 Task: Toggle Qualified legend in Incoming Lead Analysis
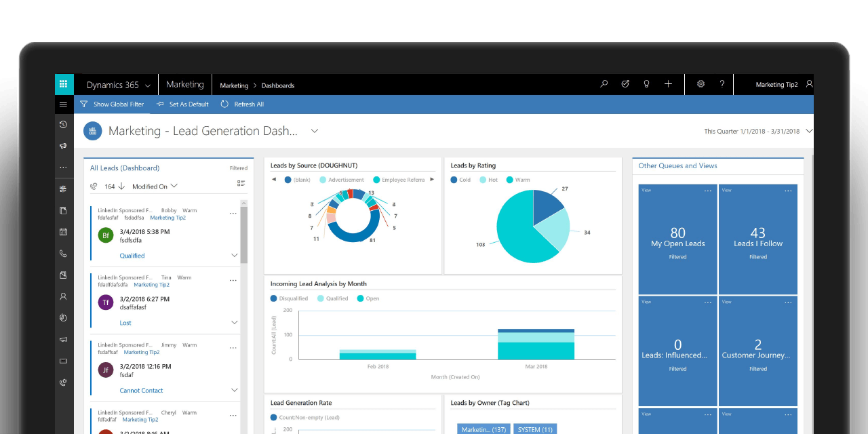click(x=332, y=298)
